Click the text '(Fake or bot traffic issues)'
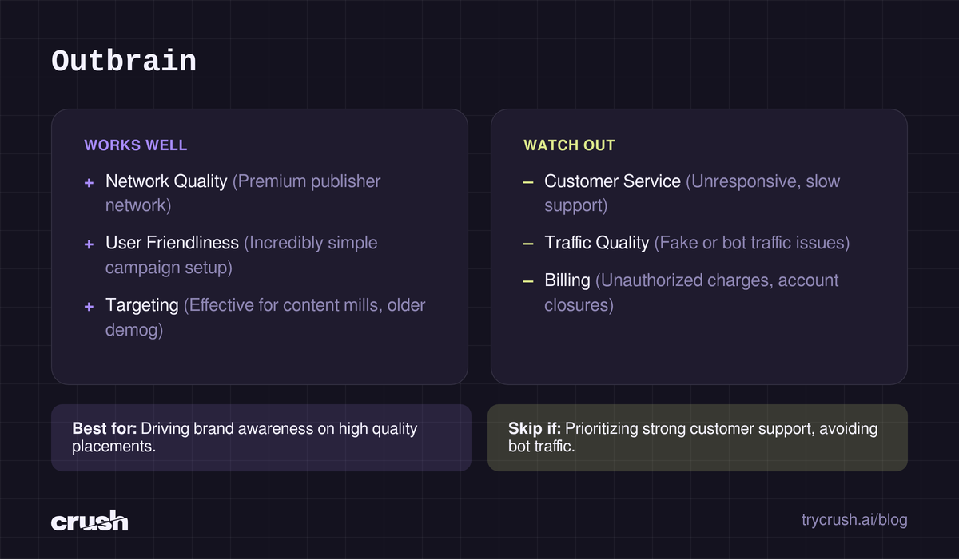The image size is (959, 560). tap(752, 242)
